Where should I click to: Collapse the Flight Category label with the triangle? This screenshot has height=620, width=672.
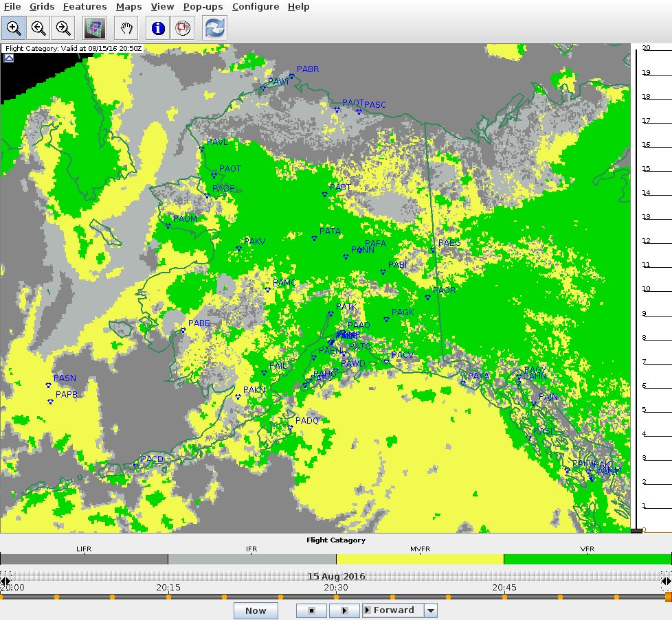pos(8,58)
